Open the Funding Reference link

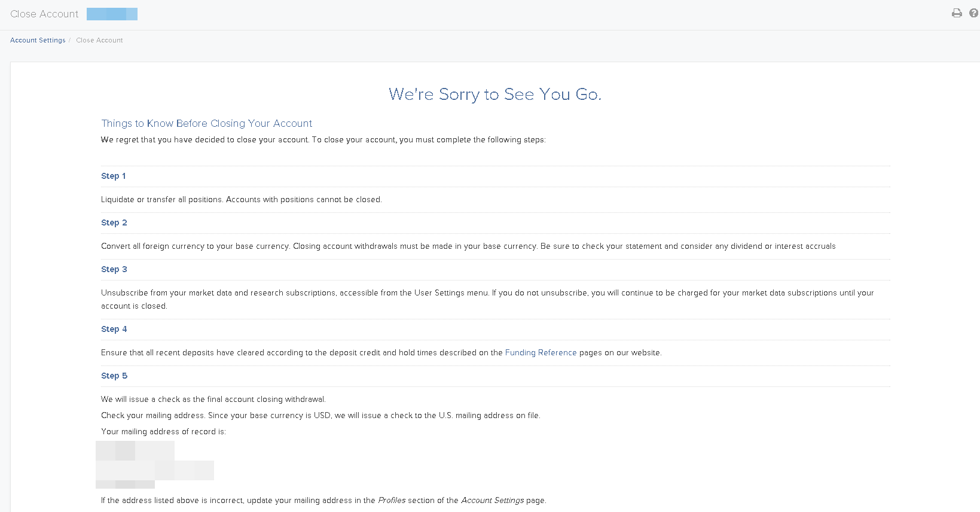(541, 352)
